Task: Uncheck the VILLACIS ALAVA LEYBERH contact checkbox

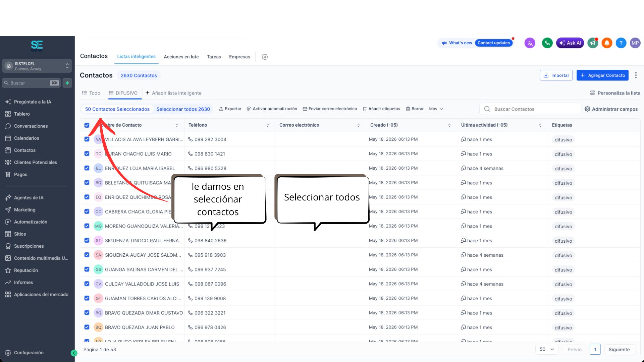Action: click(87, 139)
